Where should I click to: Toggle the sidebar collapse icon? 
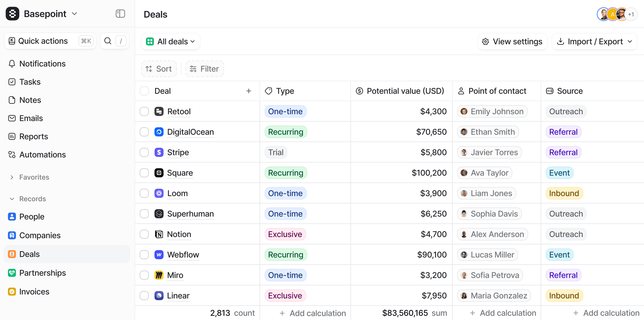coord(120,14)
